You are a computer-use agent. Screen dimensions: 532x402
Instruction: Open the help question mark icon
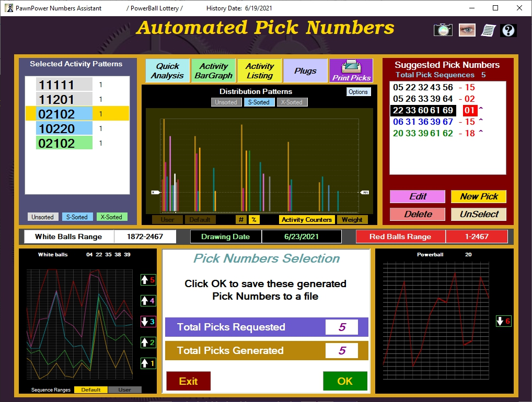(508, 30)
